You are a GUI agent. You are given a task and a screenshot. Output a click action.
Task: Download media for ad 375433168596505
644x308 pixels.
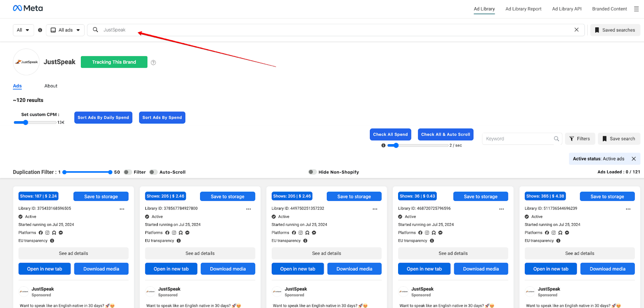tap(101, 269)
